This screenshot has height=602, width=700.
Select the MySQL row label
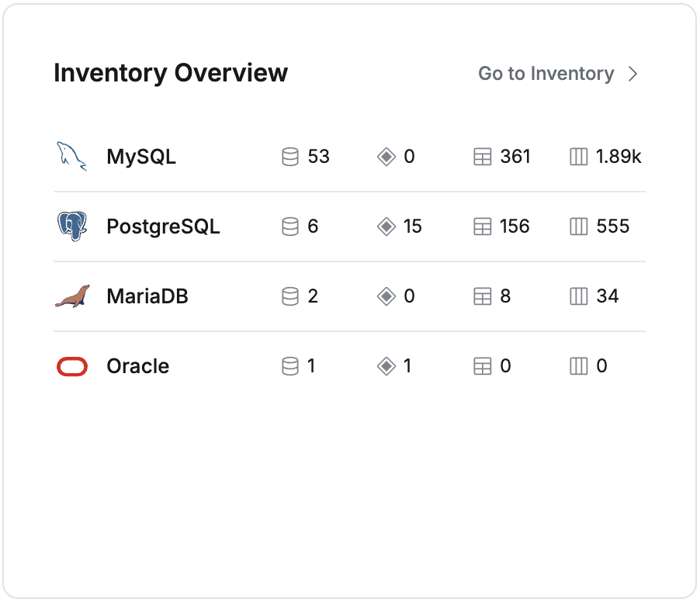pos(141,157)
